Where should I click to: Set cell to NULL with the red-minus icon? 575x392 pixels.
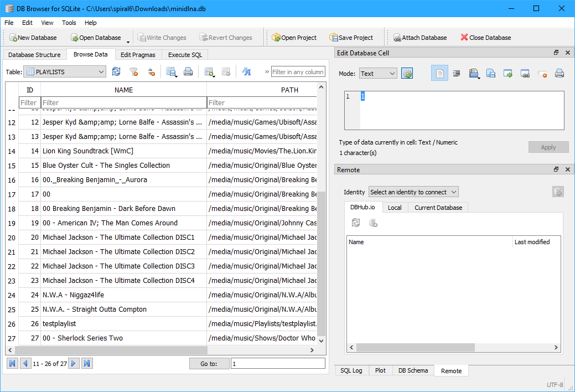pos(542,74)
